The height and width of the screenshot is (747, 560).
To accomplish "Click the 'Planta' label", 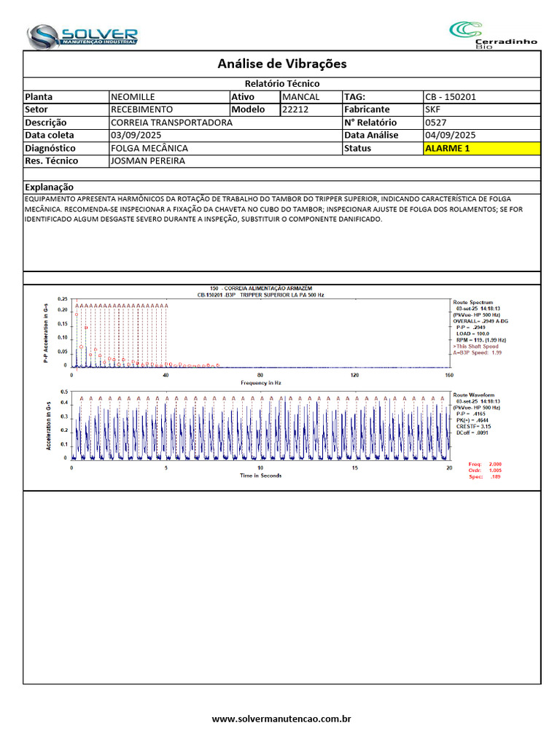I will (x=39, y=97).
